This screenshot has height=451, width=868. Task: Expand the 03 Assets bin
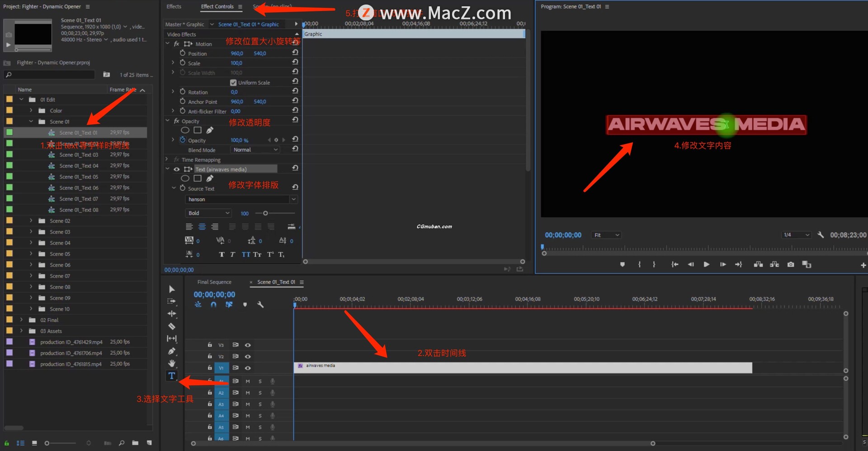pos(21,331)
